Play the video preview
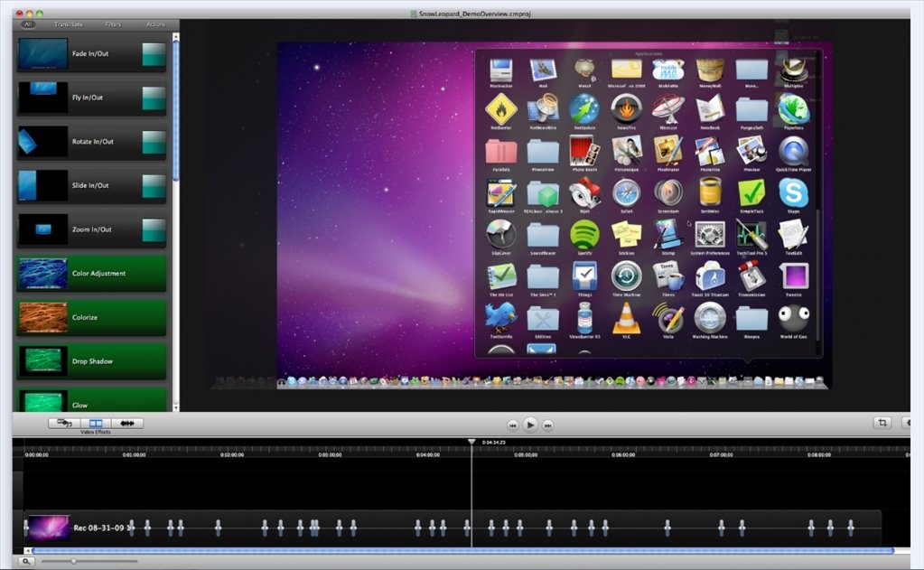924x570 pixels. [x=530, y=425]
